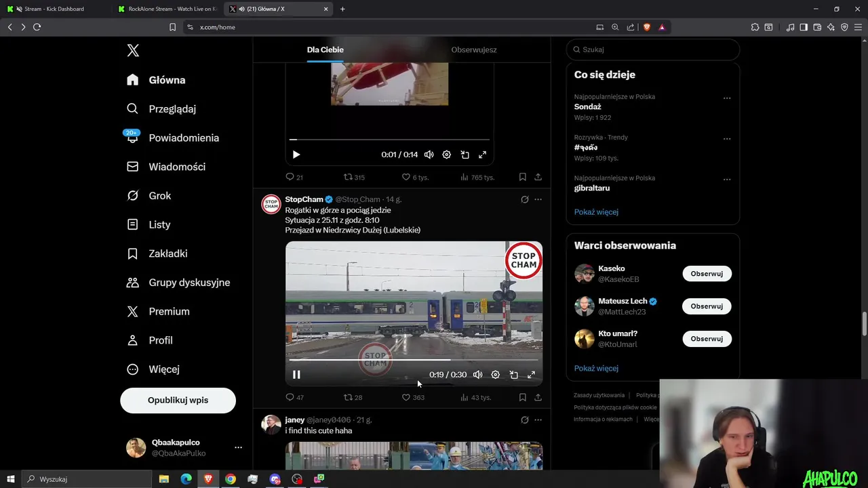Click Opublikuj wpis button

(x=178, y=400)
